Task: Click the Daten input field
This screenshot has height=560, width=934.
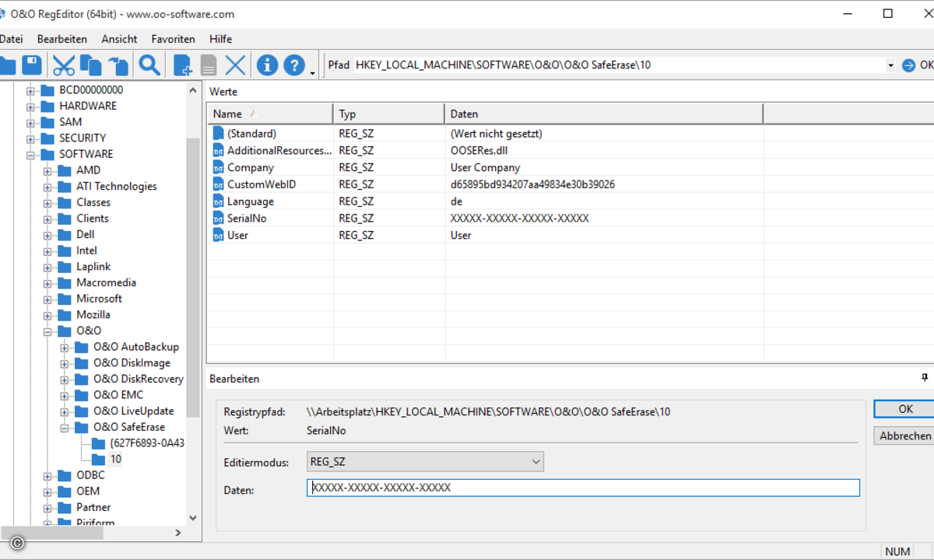Action: point(583,488)
